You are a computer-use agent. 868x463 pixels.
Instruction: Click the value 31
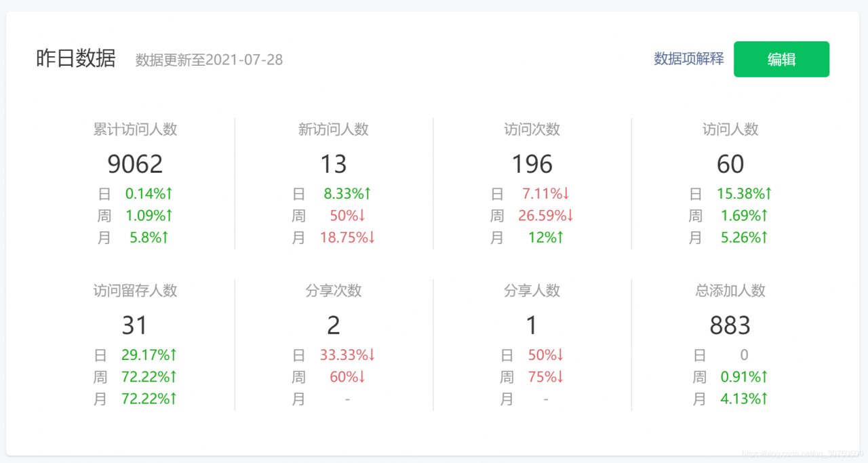(135, 325)
